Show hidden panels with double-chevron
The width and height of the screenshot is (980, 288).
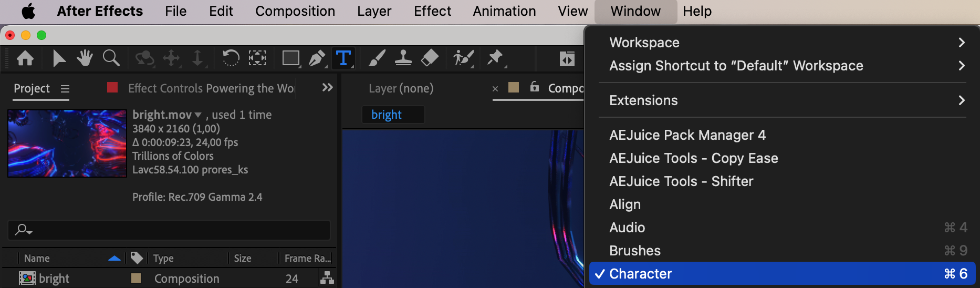pos(327,87)
